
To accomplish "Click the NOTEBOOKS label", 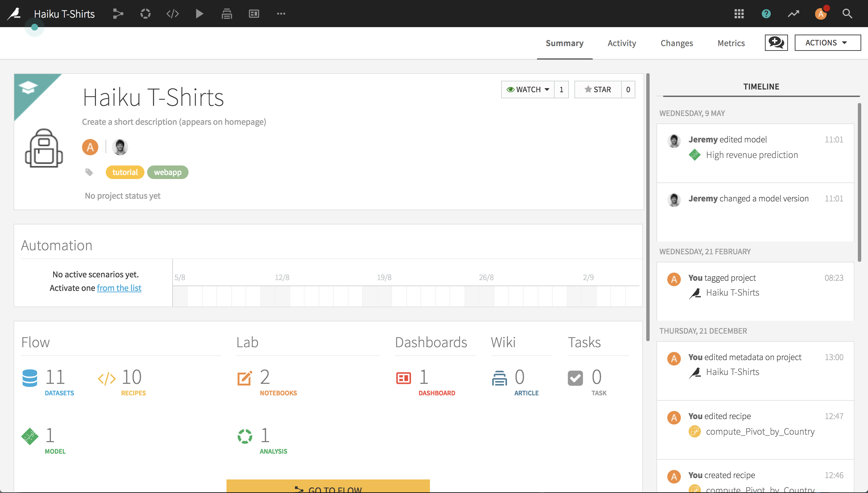I will pos(278,393).
